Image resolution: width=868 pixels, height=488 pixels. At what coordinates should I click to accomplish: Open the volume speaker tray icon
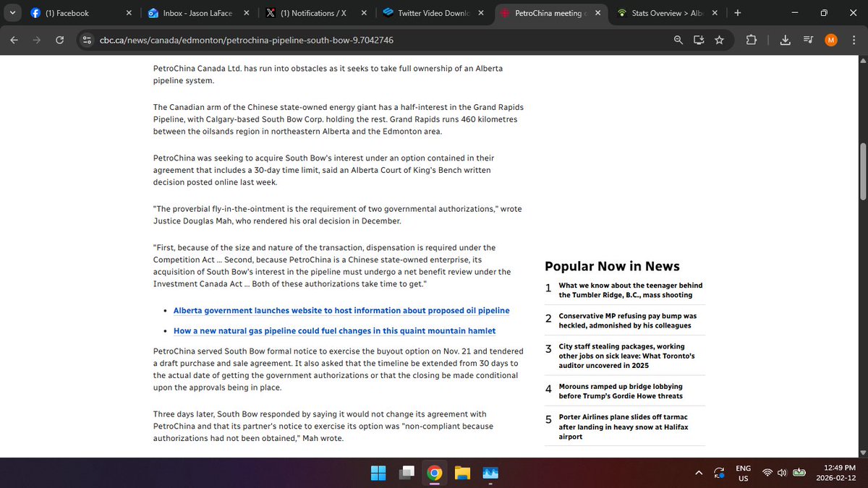pyautogui.click(x=783, y=473)
